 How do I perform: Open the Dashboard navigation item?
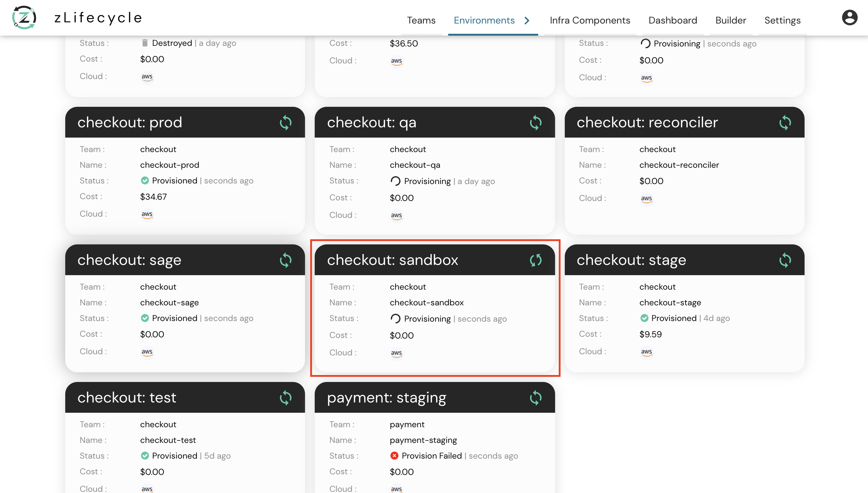[673, 20]
